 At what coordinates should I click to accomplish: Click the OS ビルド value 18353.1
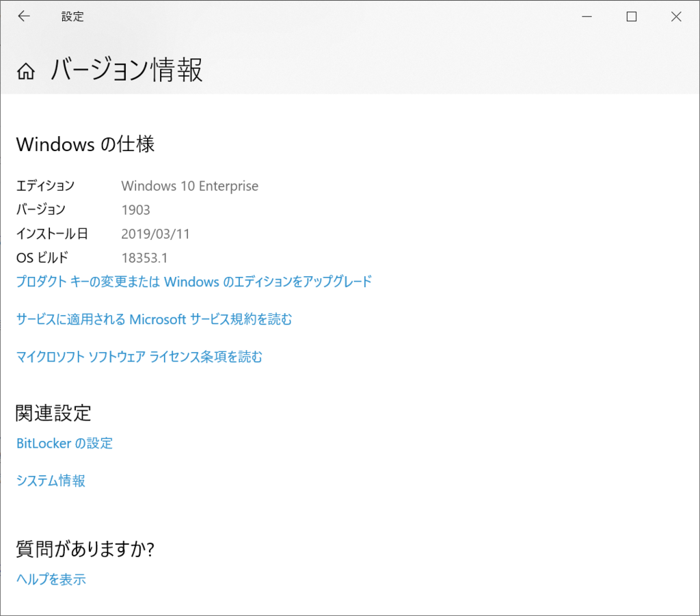coord(144,258)
